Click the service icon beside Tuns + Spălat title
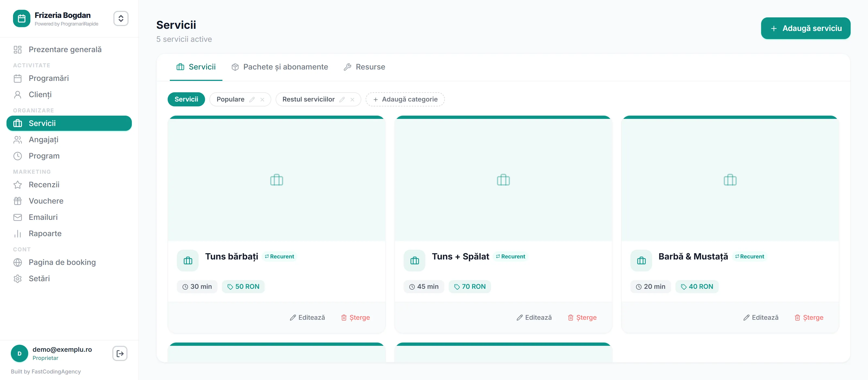This screenshot has height=380, width=868. 414,260
